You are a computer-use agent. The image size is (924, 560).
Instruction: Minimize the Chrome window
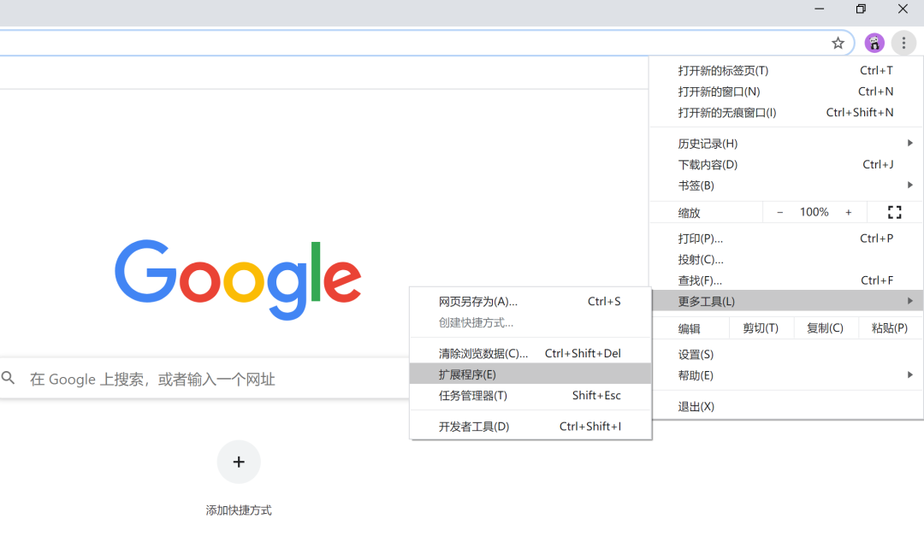(x=819, y=9)
